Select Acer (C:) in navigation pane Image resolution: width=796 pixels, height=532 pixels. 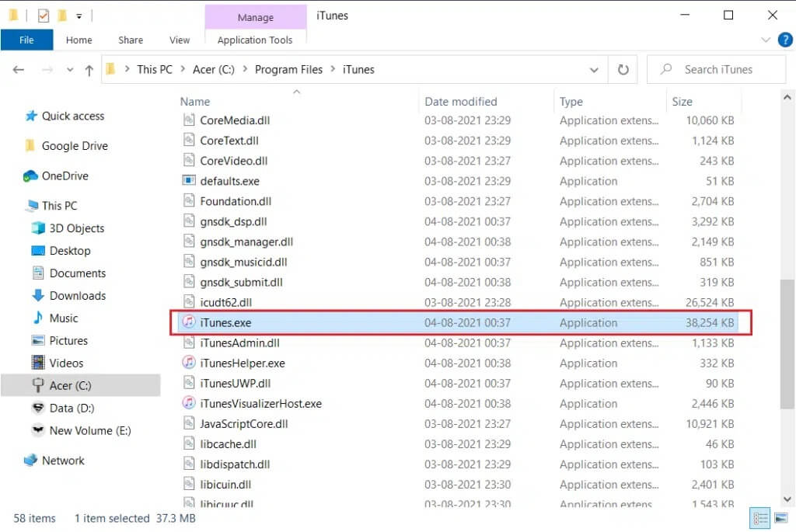coord(81,385)
